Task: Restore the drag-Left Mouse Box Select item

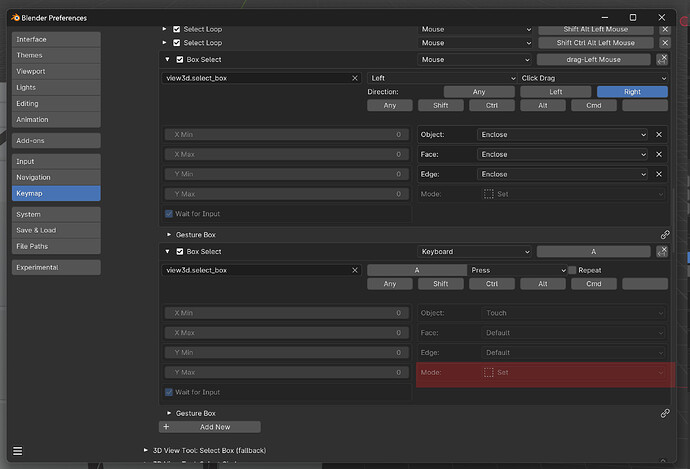Action: [662, 59]
